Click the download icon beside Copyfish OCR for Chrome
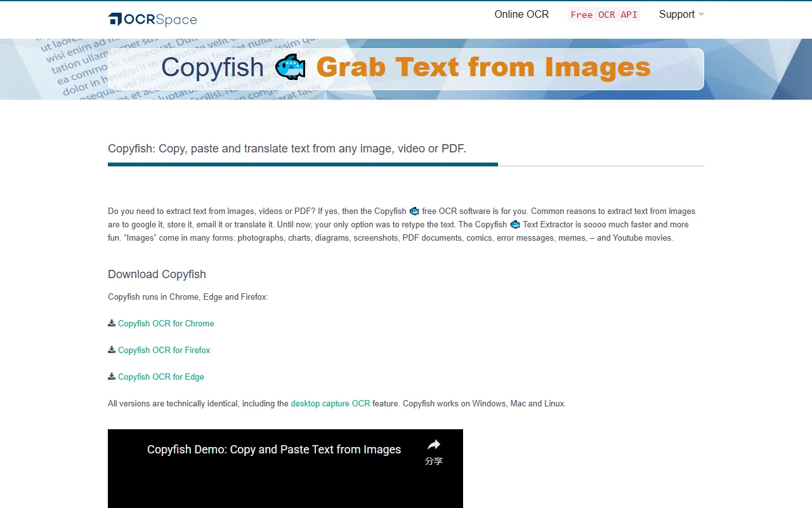The height and width of the screenshot is (508, 812). [x=110, y=323]
